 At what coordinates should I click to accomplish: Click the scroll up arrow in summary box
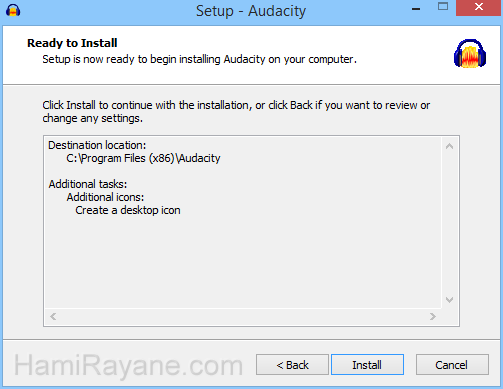(449, 146)
